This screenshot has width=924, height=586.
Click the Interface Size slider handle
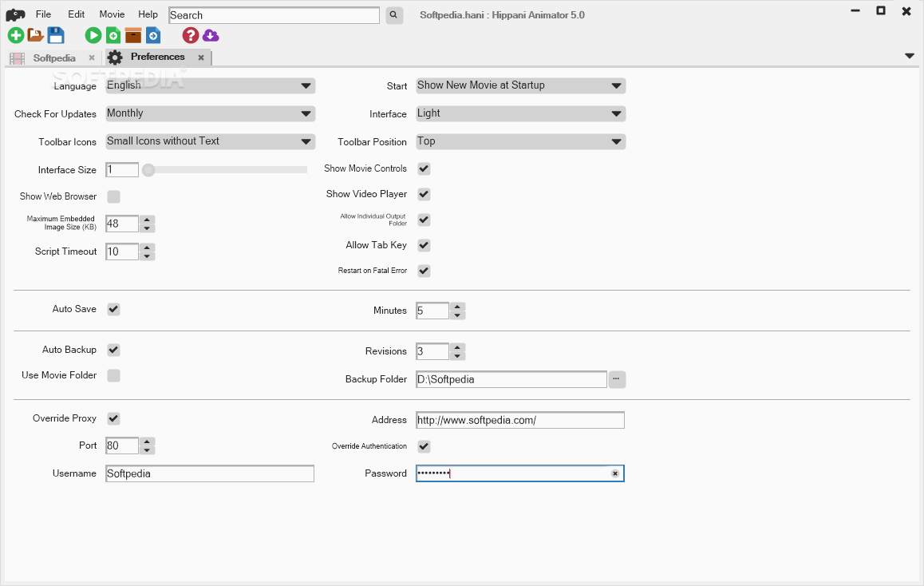click(x=148, y=170)
